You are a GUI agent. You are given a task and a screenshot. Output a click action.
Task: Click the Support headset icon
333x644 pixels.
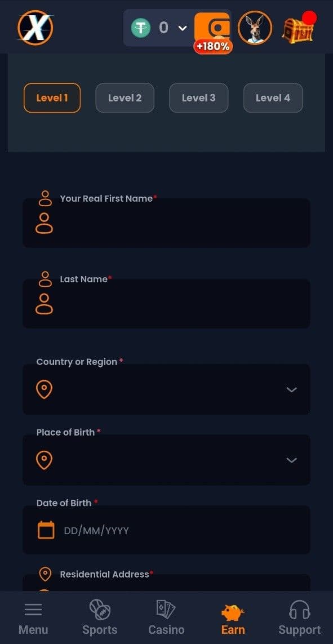point(299,609)
